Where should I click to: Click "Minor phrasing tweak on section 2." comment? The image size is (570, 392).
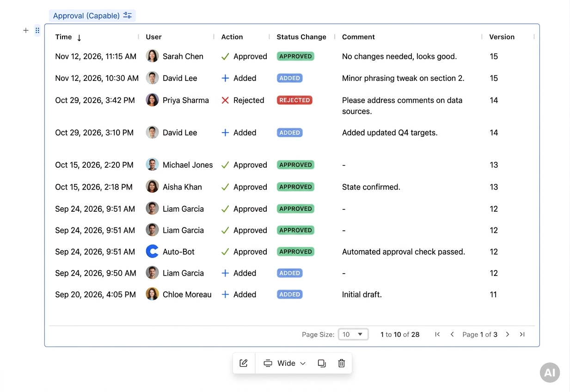[x=403, y=78]
